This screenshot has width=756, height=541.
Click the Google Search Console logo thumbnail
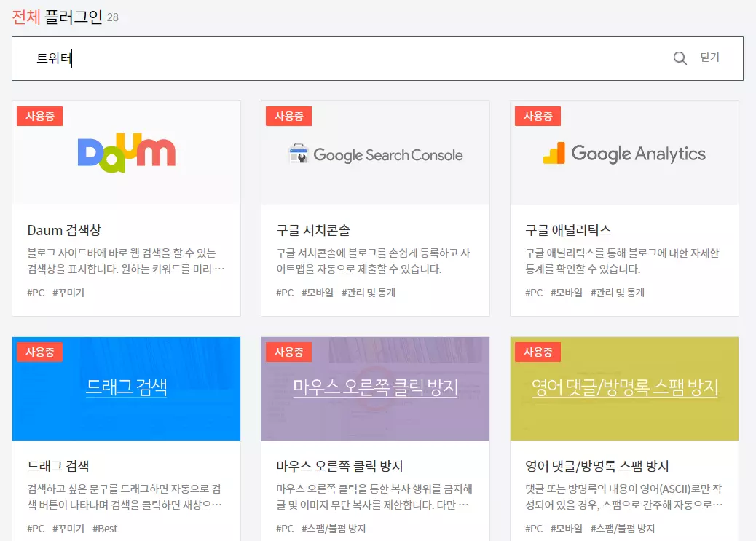(375, 152)
